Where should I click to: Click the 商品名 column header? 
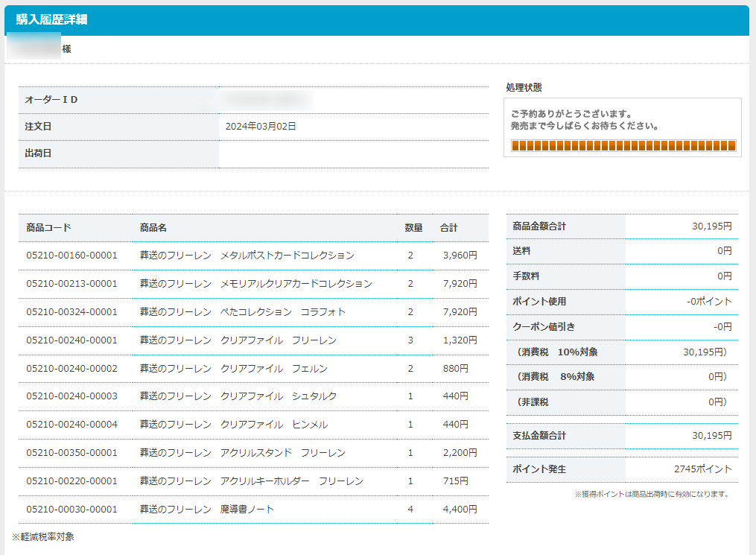click(x=153, y=228)
